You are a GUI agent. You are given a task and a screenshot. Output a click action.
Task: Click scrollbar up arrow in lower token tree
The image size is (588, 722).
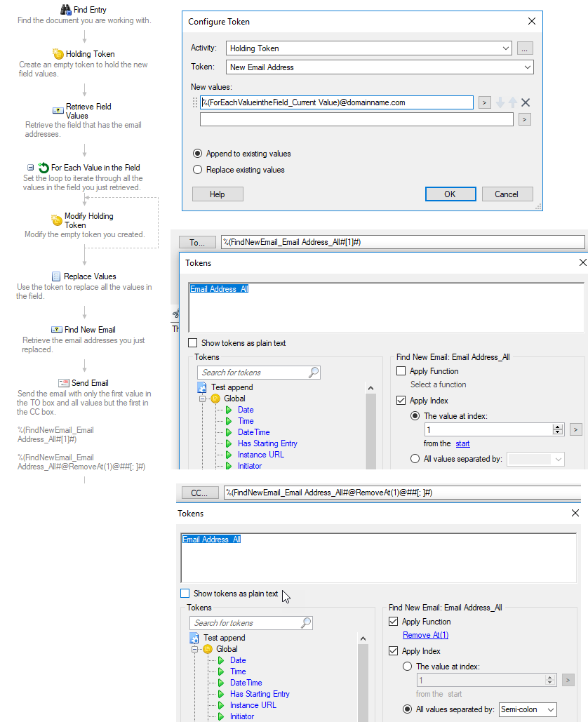(x=363, y=639)
